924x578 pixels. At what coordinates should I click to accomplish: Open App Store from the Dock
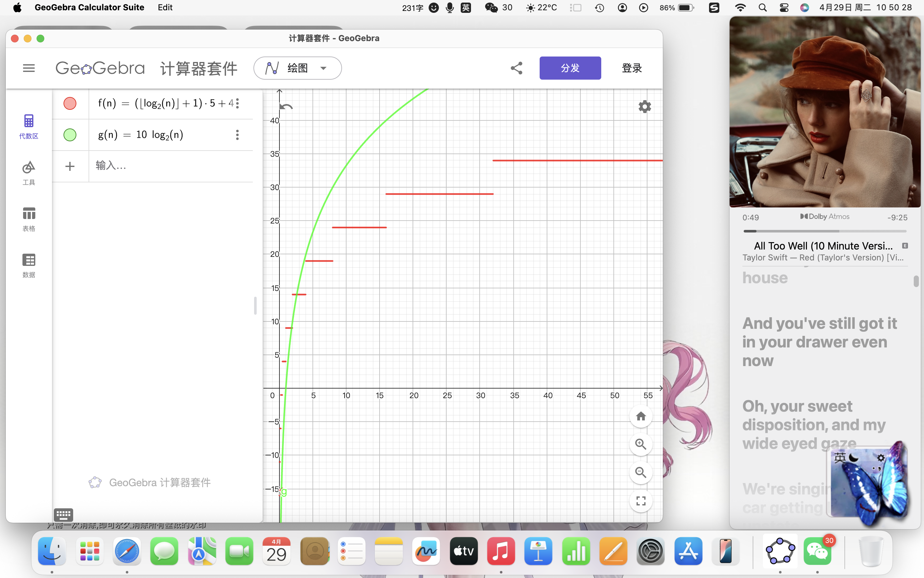click(x=688, y=551)
